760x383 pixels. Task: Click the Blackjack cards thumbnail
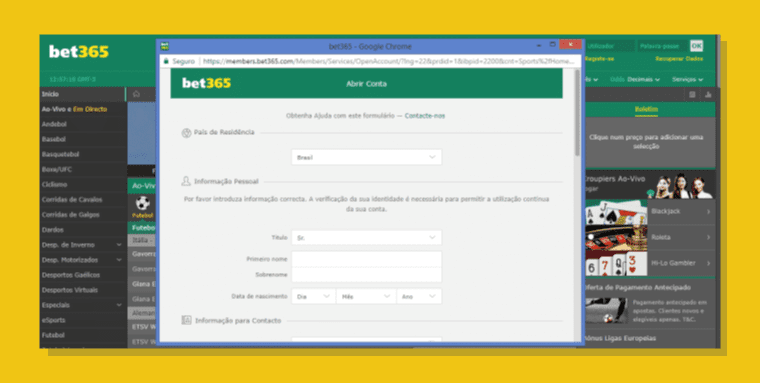point(616,212)
